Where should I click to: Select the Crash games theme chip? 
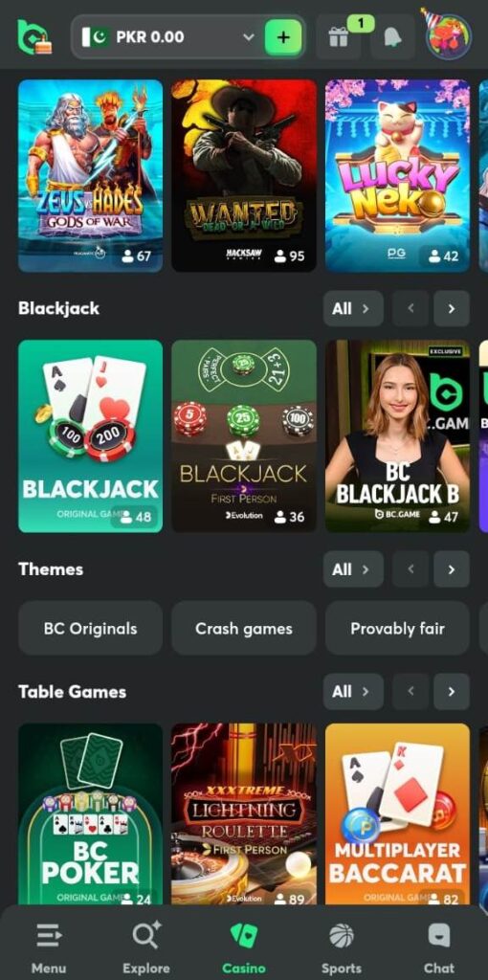tap(244, 628)
